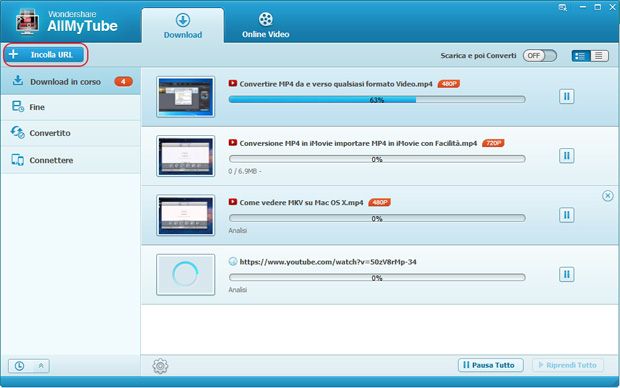This screenshot has width=620, height=388.
Task: Open the scheduler clock icon
Action: [x=19, y=366]
